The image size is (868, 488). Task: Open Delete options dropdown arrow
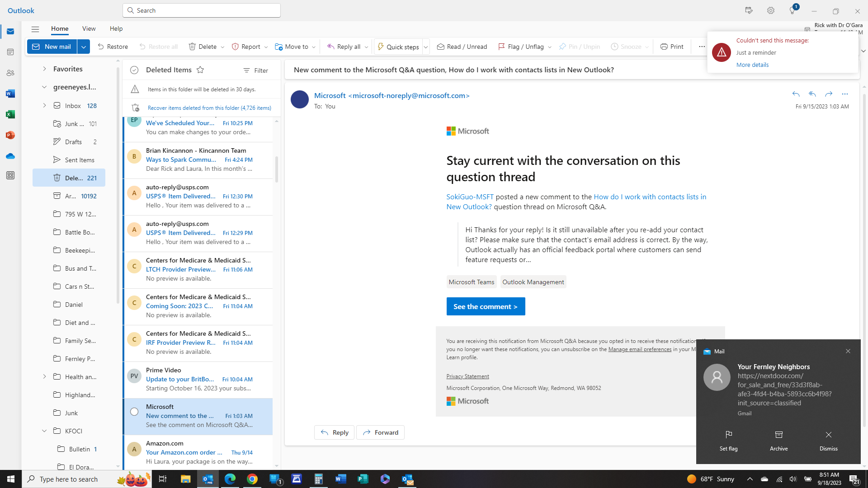tap(222, 47)
